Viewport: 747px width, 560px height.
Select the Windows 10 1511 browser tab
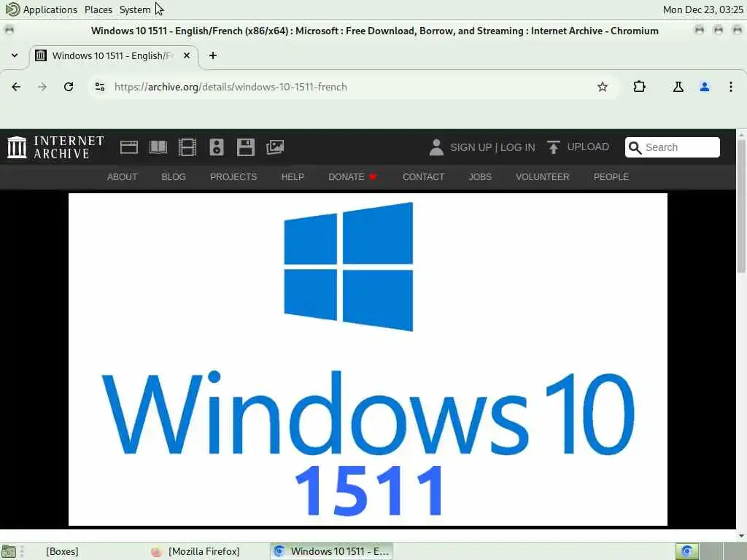114,56
